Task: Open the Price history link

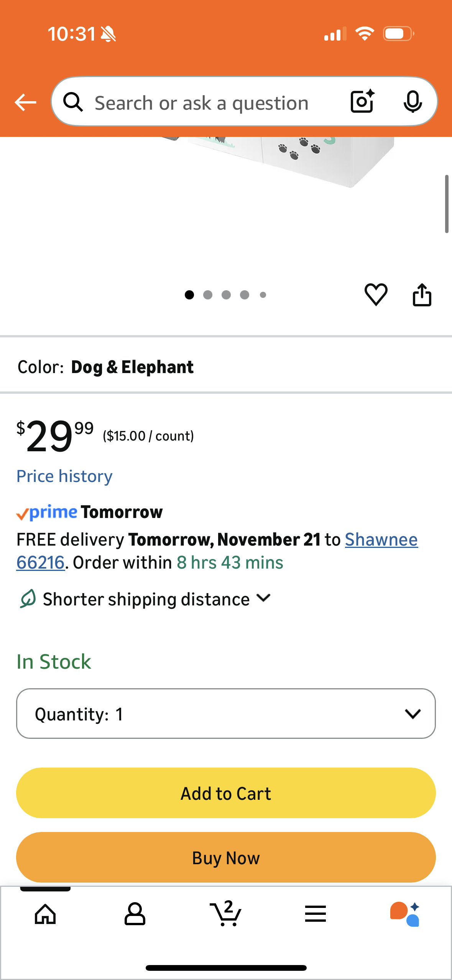Action: point(64,476)
